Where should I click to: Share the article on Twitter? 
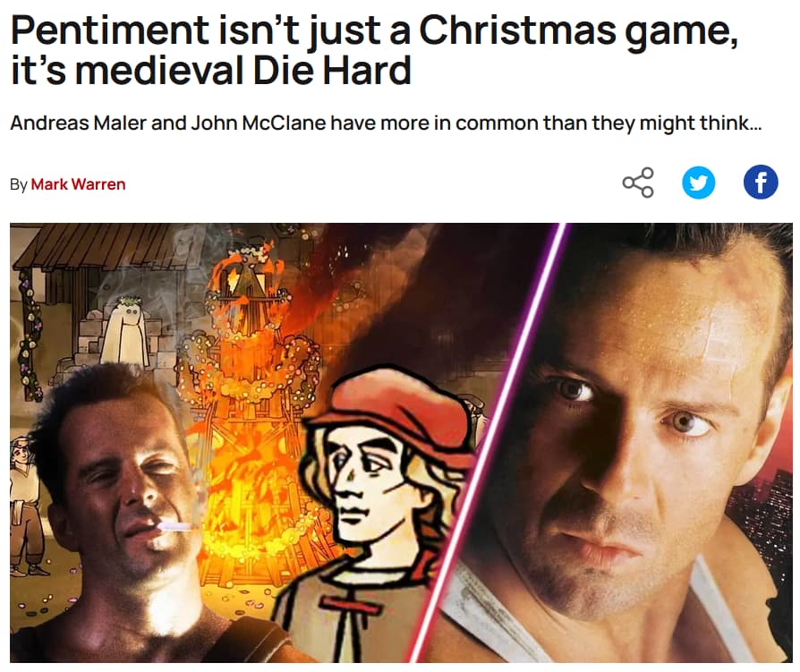point(699,183)
